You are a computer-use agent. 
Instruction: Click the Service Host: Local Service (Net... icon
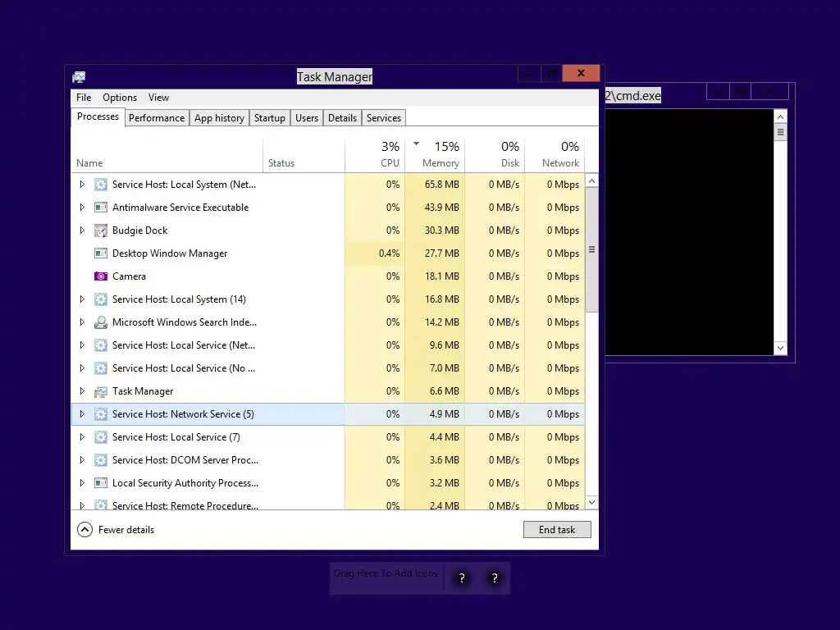tap(101, 345)
